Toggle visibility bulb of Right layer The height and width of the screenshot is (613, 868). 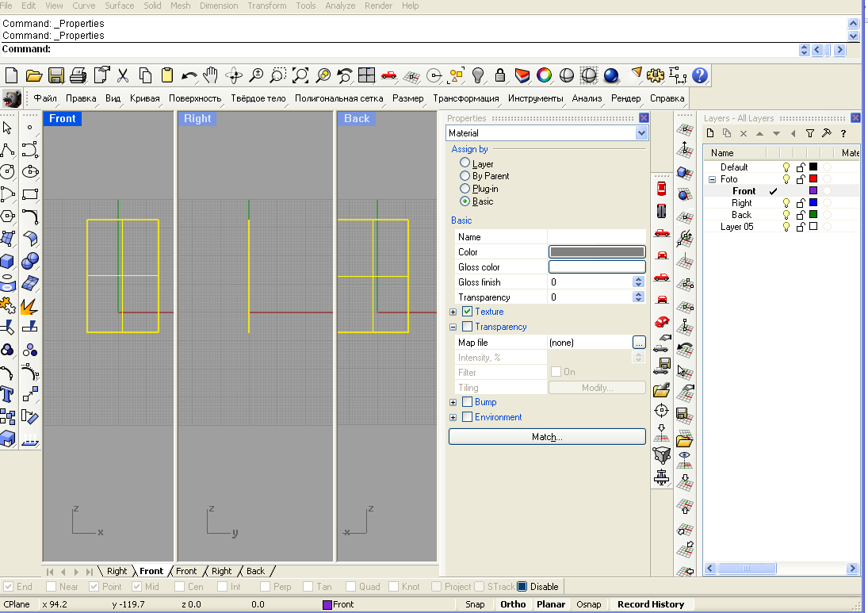[x=786, y=203]
